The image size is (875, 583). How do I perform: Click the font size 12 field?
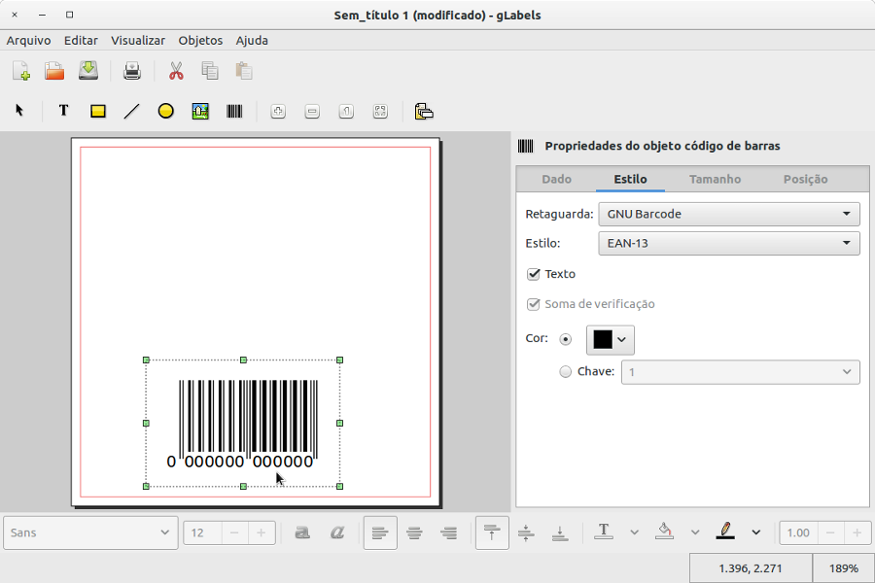(203, 533)
